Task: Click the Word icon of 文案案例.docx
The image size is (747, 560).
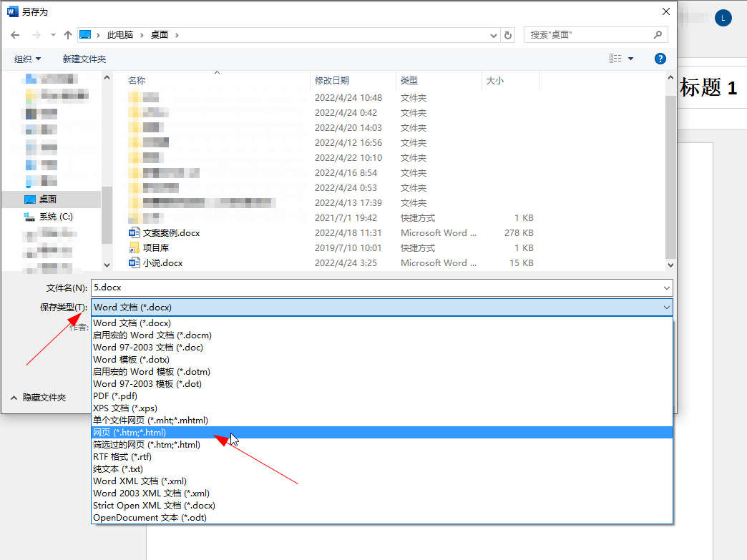Action: [x=134, y=233]
